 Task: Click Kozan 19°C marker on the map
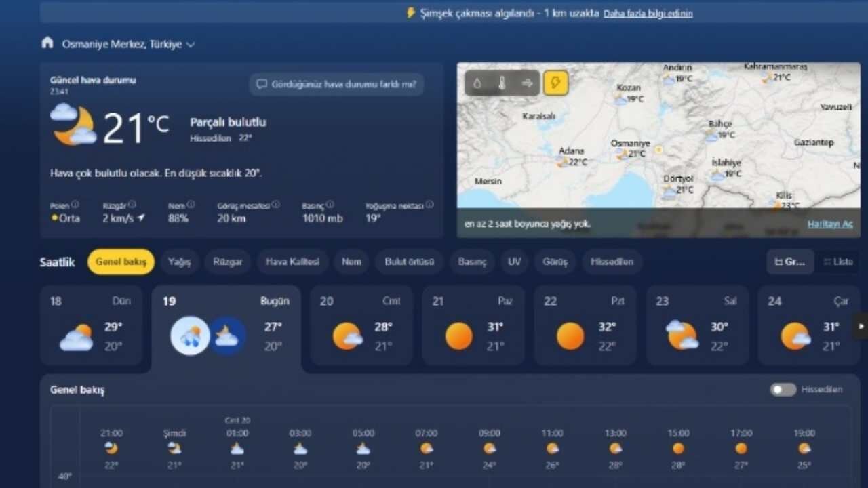tap(629, 94)
